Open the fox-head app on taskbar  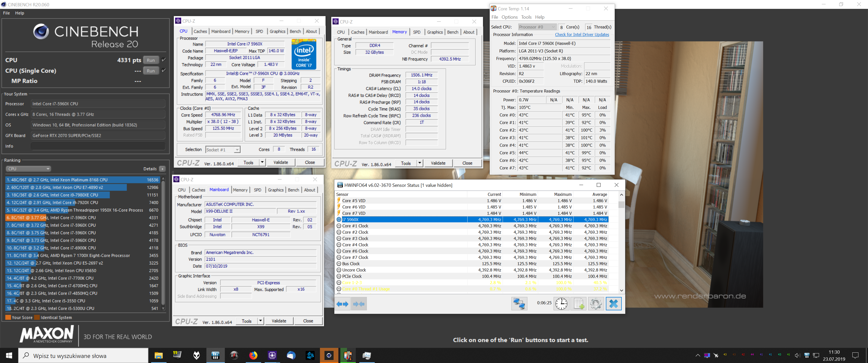click(x=197, y=355)
